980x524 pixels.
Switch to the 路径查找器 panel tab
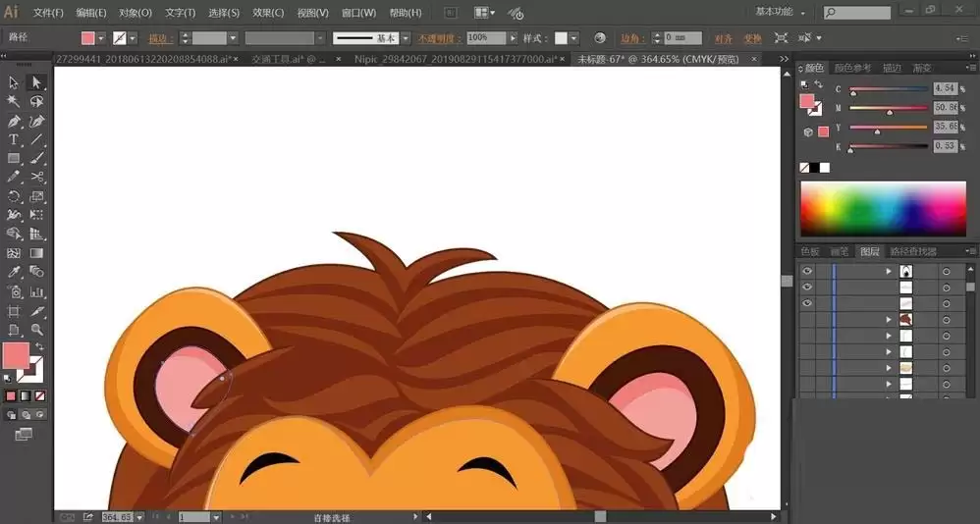tap(913, 252)
